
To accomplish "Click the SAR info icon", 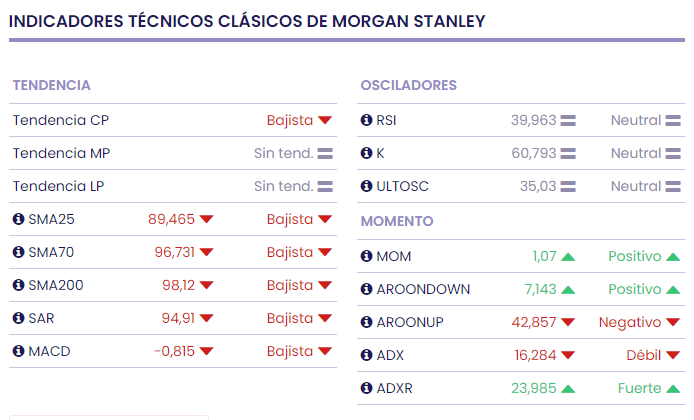I will coord(19,319).
